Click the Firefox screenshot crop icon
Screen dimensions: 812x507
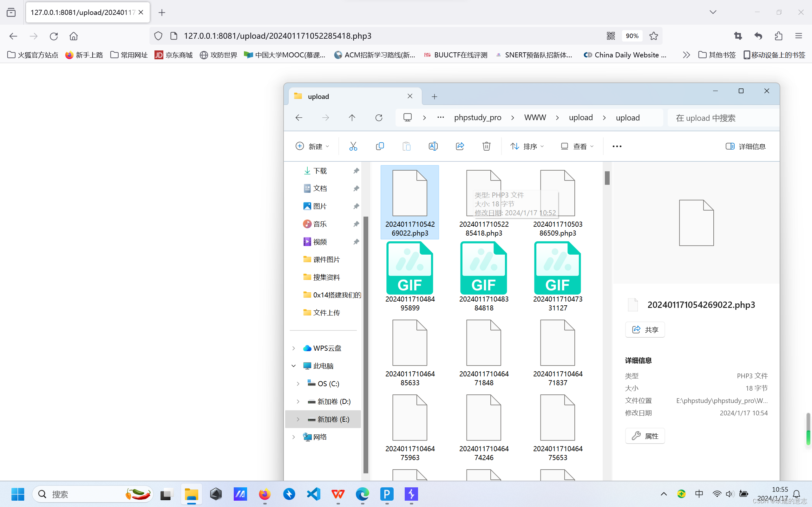click(x=738, y=36)
